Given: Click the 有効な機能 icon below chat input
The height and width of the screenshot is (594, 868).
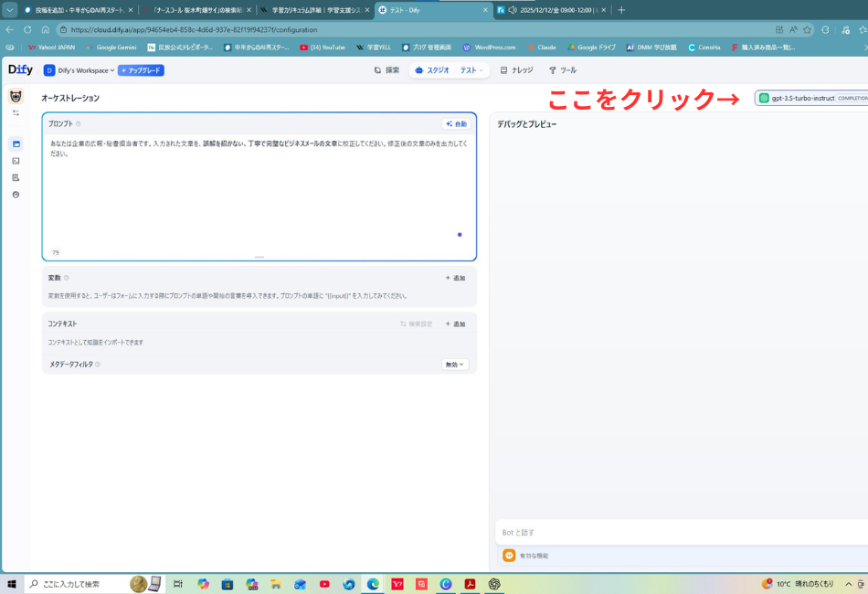Looking at the screenshot, I should coord(509,555).
